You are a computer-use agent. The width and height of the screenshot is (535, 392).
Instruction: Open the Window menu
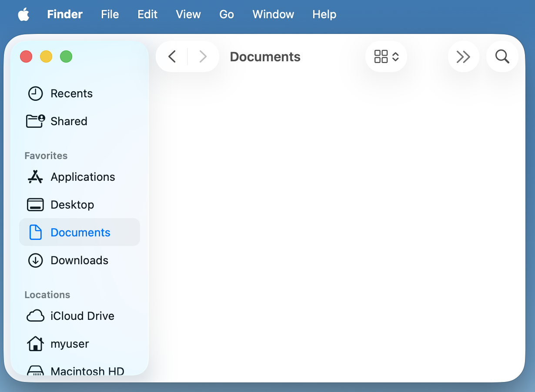273,14
